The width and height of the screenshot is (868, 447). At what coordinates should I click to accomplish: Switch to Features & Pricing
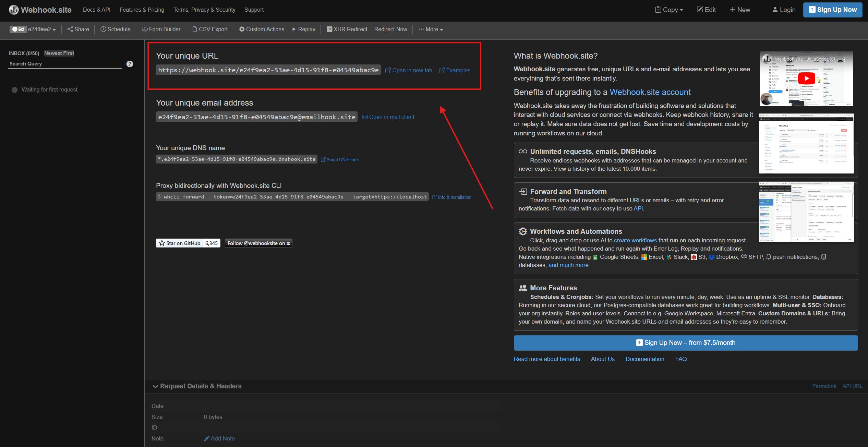point(142,10)
